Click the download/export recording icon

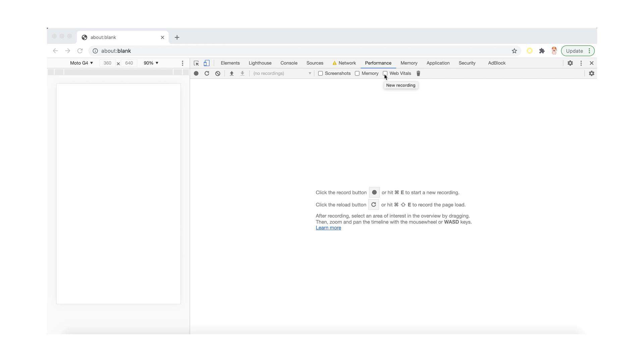coord(243,73)
